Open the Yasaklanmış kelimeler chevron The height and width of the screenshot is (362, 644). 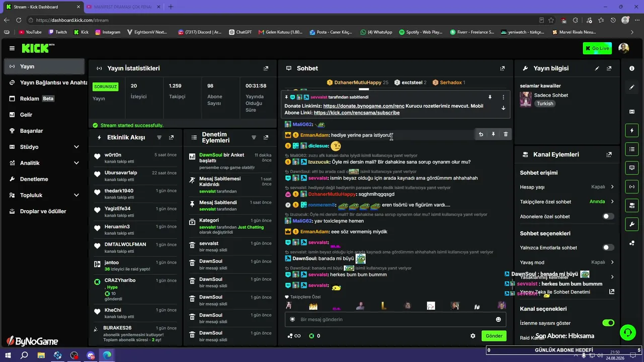coord(612,277)
